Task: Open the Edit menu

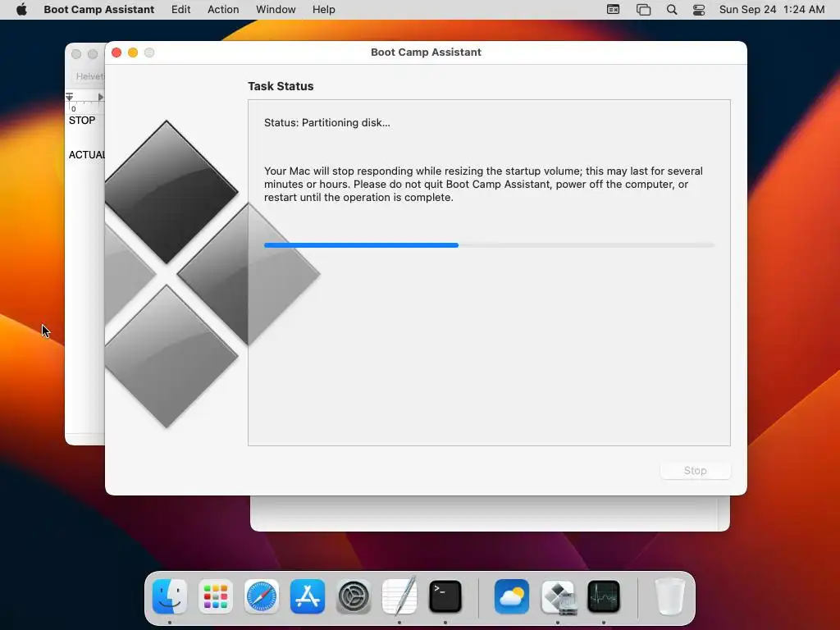Action: 180,10
